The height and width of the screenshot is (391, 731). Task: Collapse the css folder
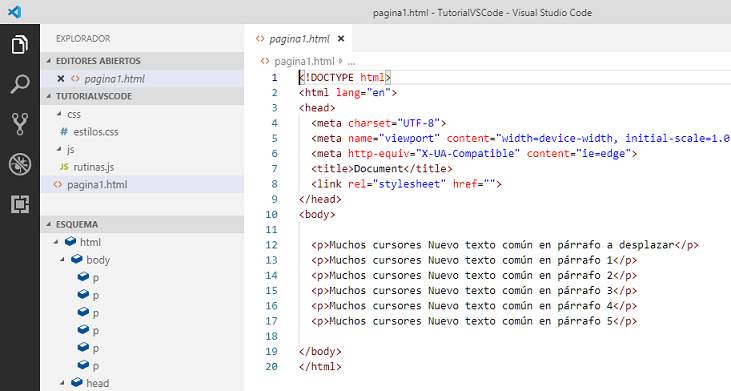point(59,114)
